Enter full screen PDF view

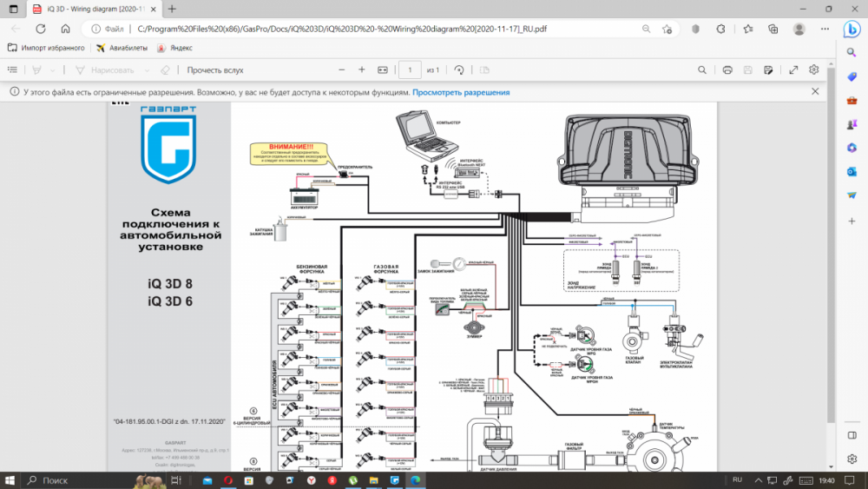click(x=792, y=69)
